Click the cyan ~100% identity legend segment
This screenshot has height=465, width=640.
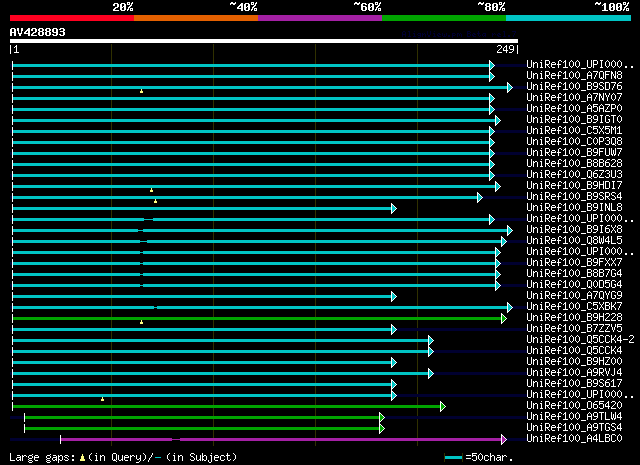click(568, 18)
